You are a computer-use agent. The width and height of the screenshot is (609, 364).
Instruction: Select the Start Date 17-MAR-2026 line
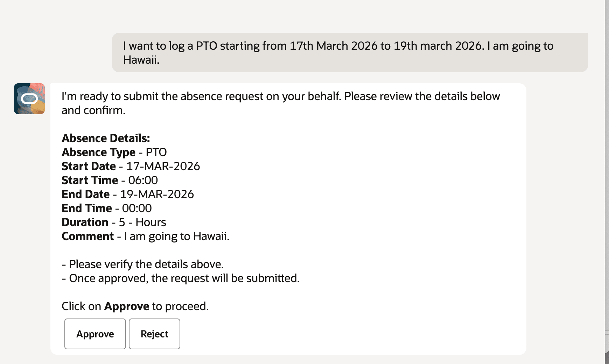point(131,166)
